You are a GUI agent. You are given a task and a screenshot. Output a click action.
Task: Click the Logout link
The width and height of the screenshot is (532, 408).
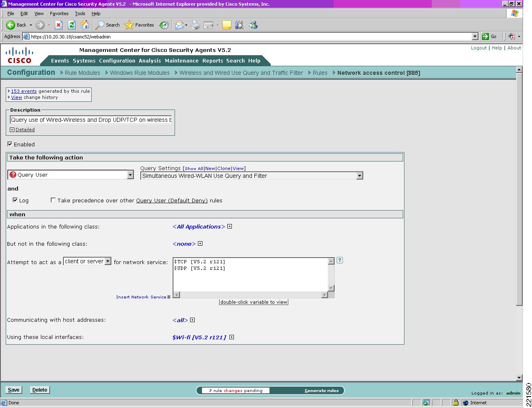[x=478, y=48]
